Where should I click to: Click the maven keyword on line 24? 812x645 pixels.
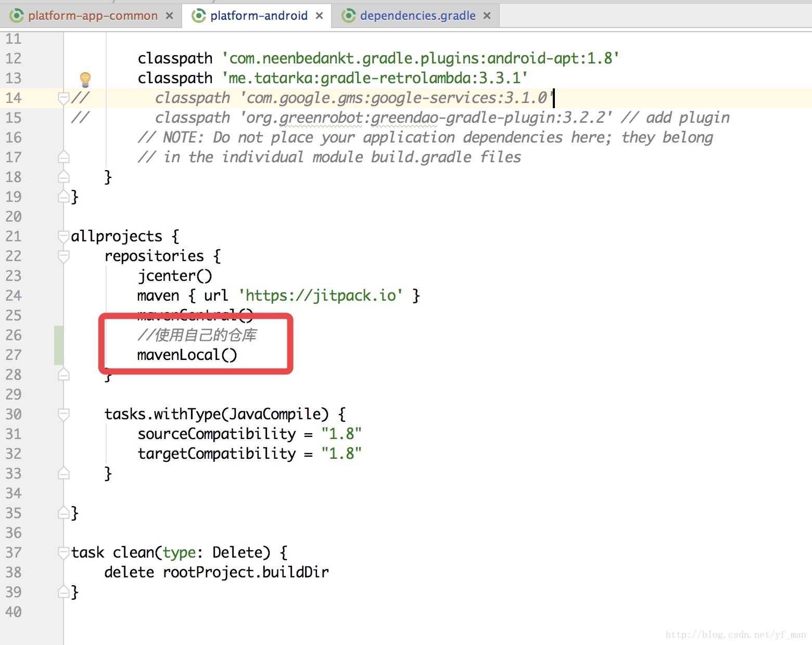click(158, 295)
